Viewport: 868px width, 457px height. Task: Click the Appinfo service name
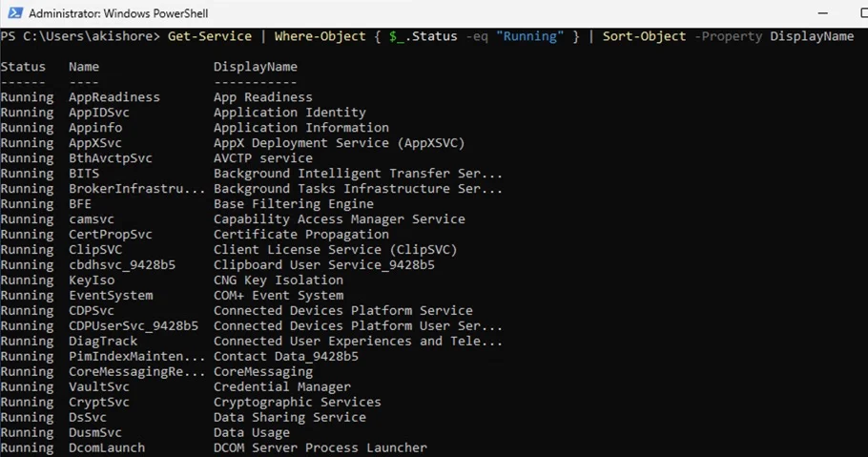[x=95, y=128]
